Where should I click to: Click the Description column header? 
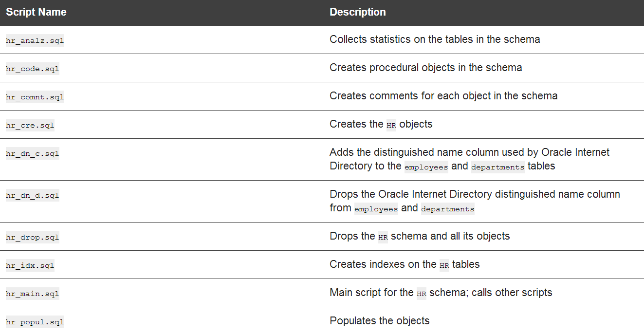(x=358, y=12)
